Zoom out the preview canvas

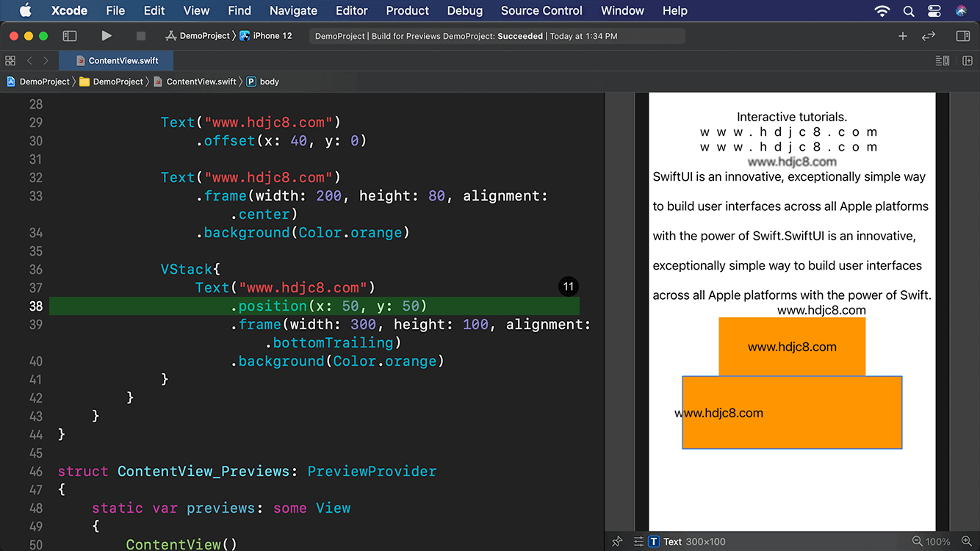[917, 541]
